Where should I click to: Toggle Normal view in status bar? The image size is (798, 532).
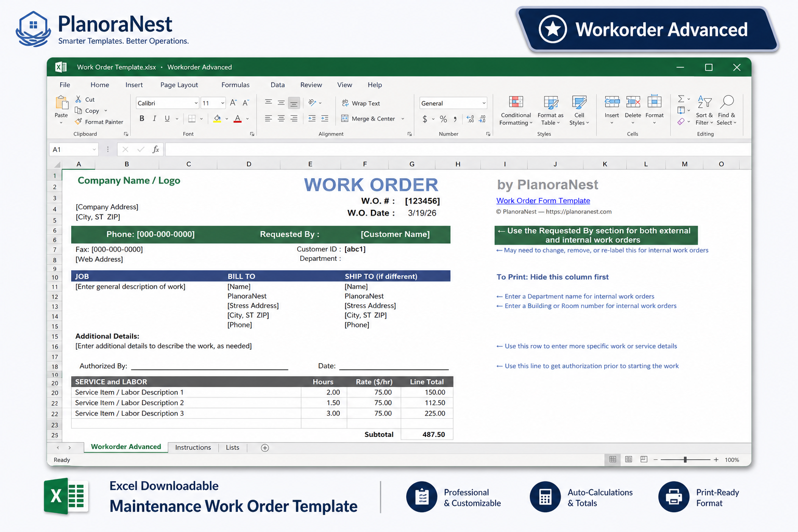pyautogui.click(x=613, y=459)
